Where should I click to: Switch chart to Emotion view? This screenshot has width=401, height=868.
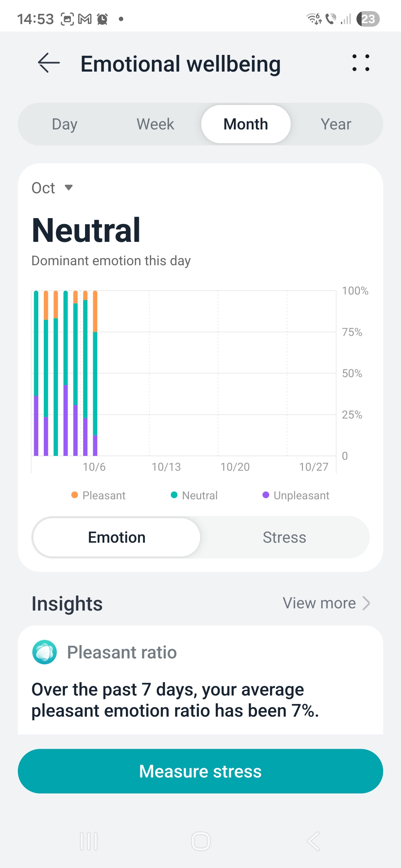tap(117, 537)
